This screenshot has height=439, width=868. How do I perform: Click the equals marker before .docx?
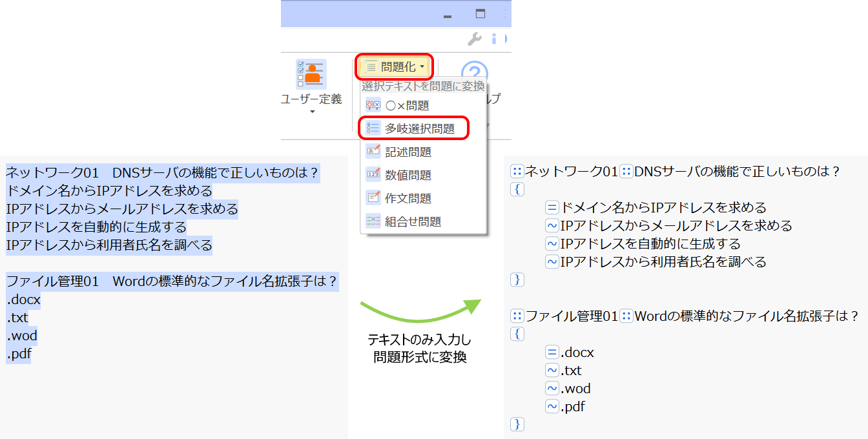552,352
